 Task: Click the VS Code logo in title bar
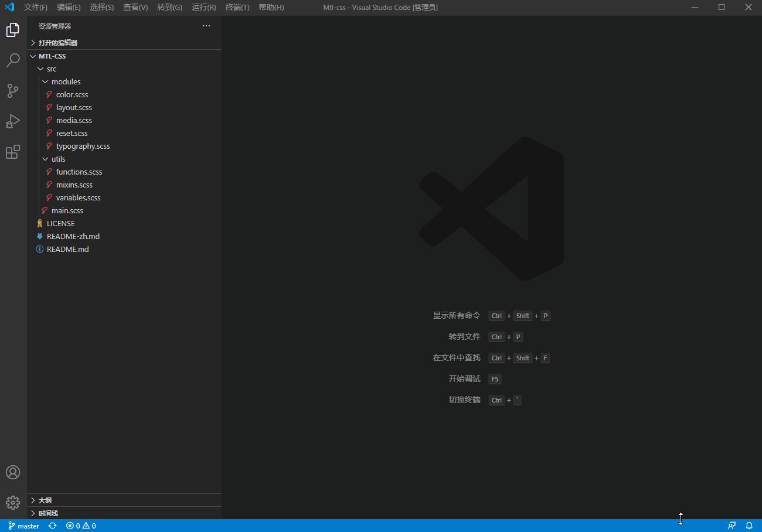point(9,7)
